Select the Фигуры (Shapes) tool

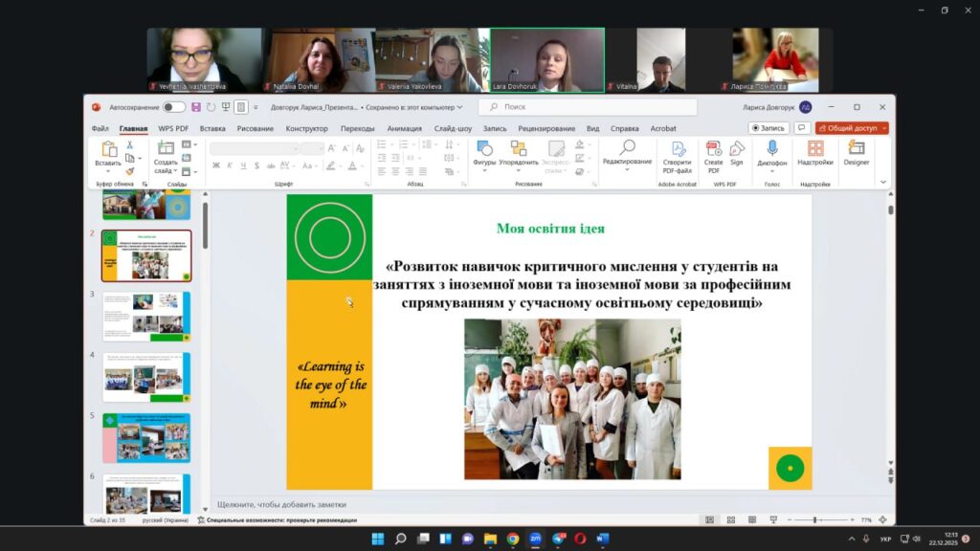click(x=484, y=151)
